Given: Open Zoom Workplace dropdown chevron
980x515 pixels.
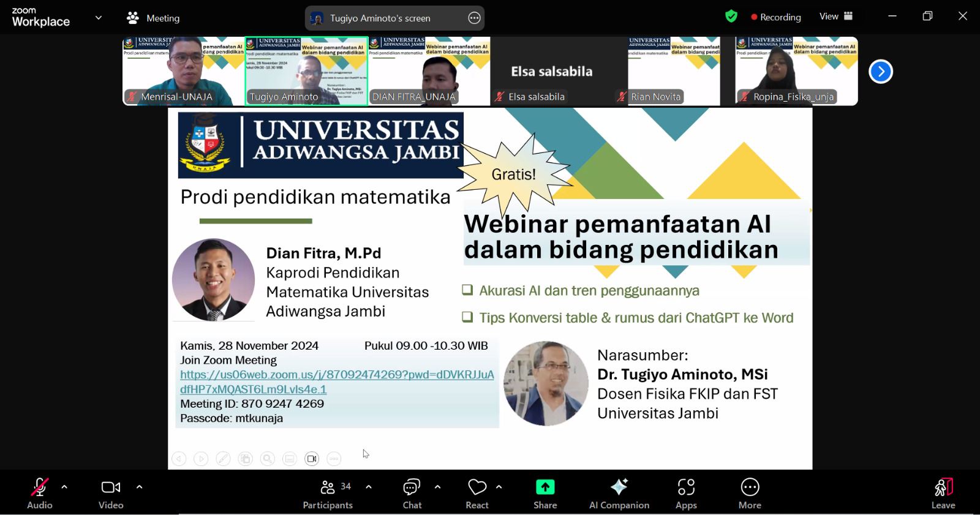Looking at the screenshot, I should pos(99,18).
